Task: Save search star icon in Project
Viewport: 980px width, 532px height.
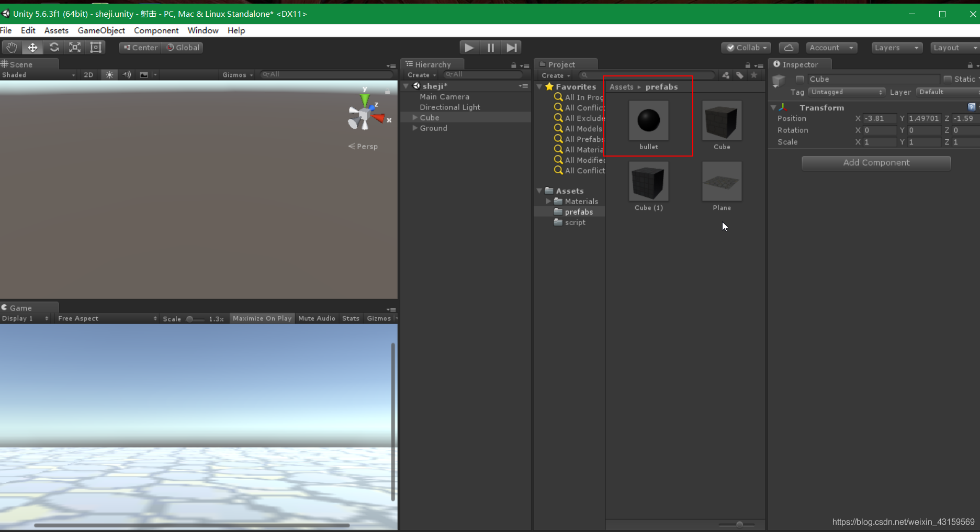Action: pos(754,75)
